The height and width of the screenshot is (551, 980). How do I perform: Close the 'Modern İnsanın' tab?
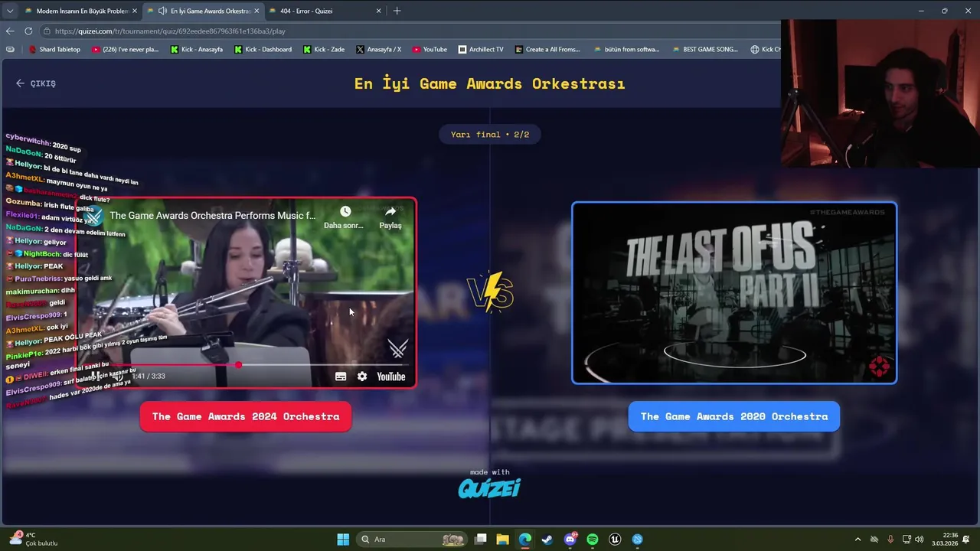tap(135, 11)
